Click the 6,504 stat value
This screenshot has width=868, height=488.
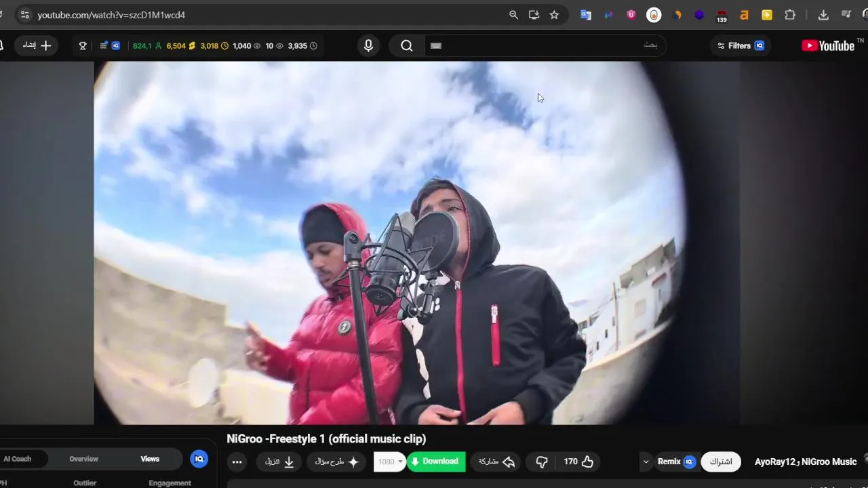click(x=181, y=46)
